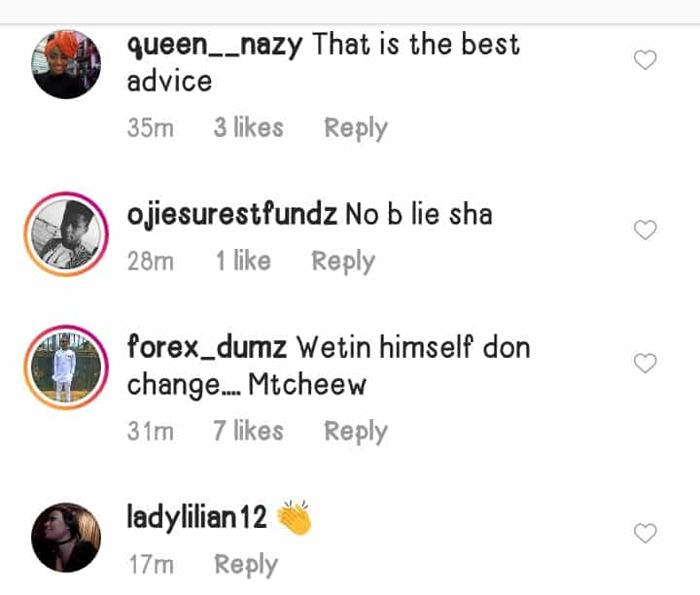
Task: Like queen__nazy's comment with heart icon
Action: click(645, 60)
